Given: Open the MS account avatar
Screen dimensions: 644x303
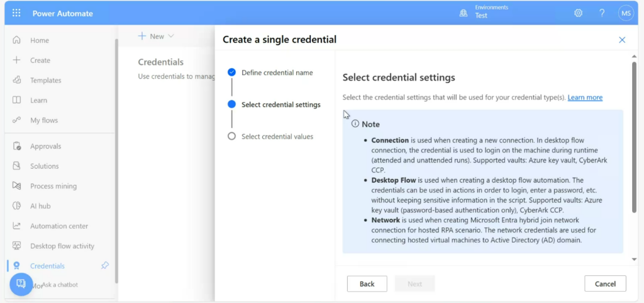Looking at the screenshot, I should [626, 13].
